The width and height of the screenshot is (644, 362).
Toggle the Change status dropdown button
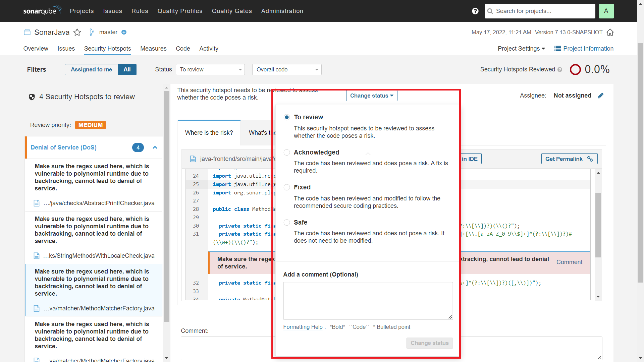click(372, 96)
